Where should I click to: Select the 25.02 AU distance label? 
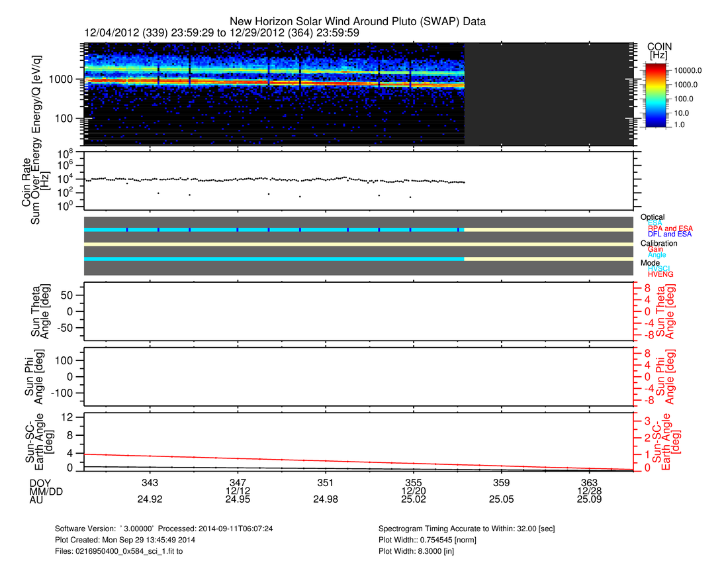coord(413,499)
